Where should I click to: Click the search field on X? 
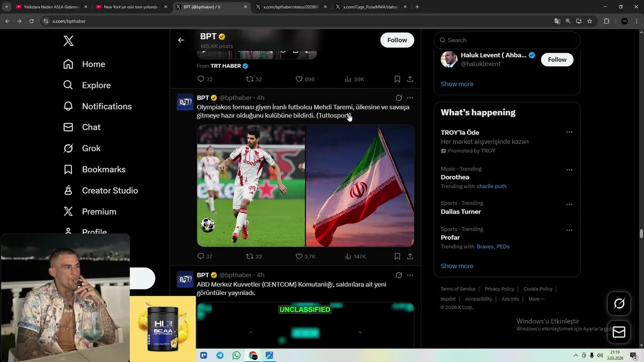point(507,40)
